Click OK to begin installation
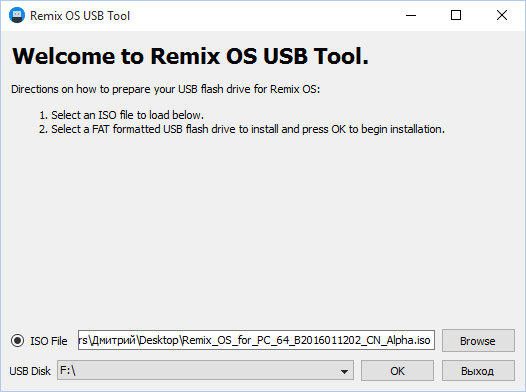 click(x=397, y=371)
